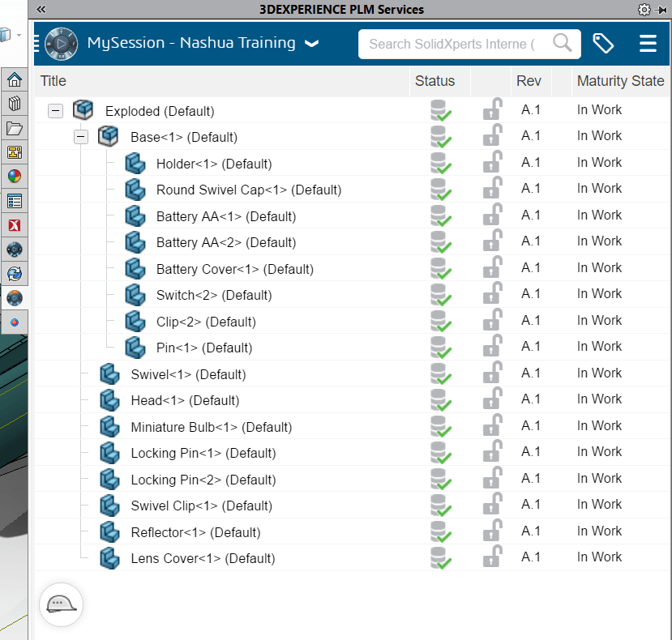Click the Exploded assembly icon
This screenshot has width=672, height=640.
click(83, 109)
